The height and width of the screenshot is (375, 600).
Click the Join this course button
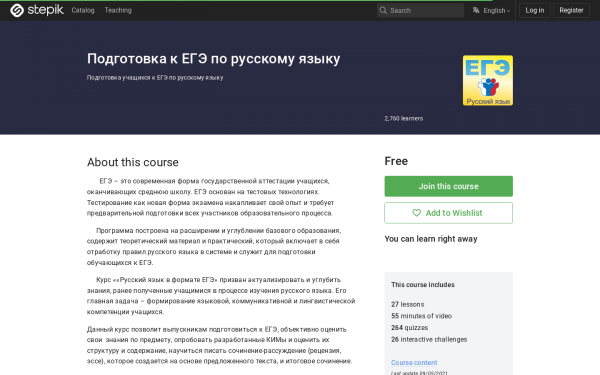tap(448, 186)
